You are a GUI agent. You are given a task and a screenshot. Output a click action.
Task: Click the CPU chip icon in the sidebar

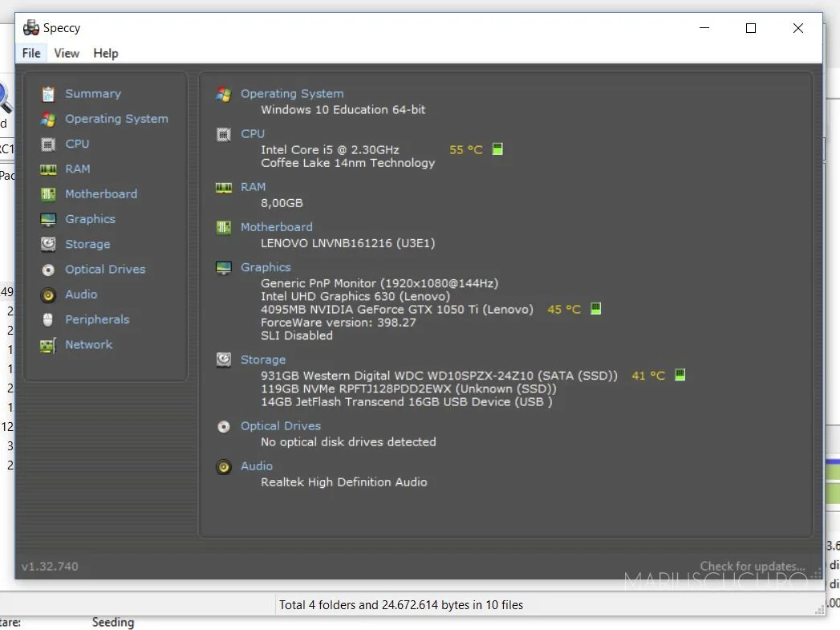[48, 144]
